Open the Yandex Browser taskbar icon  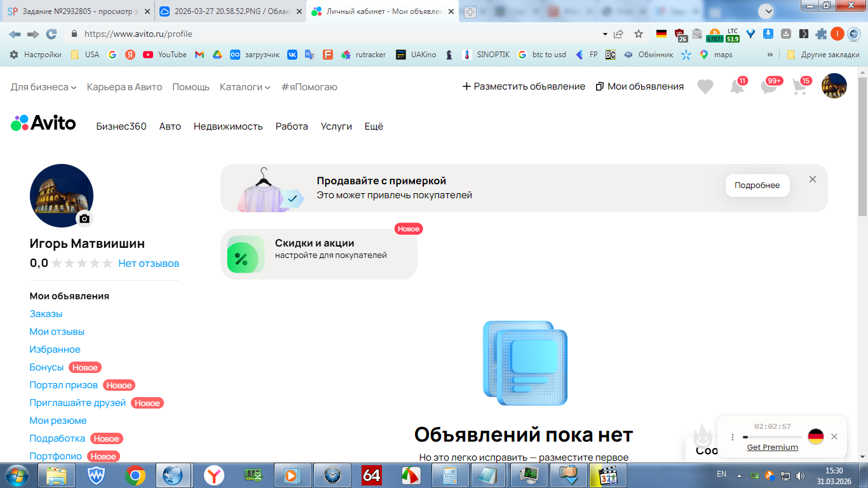coord(214,475)
